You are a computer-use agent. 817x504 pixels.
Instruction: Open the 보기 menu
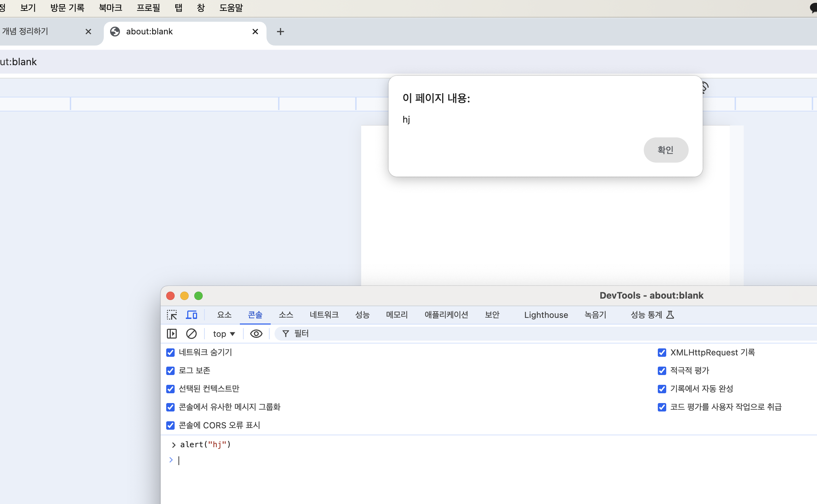pos(28,8)
